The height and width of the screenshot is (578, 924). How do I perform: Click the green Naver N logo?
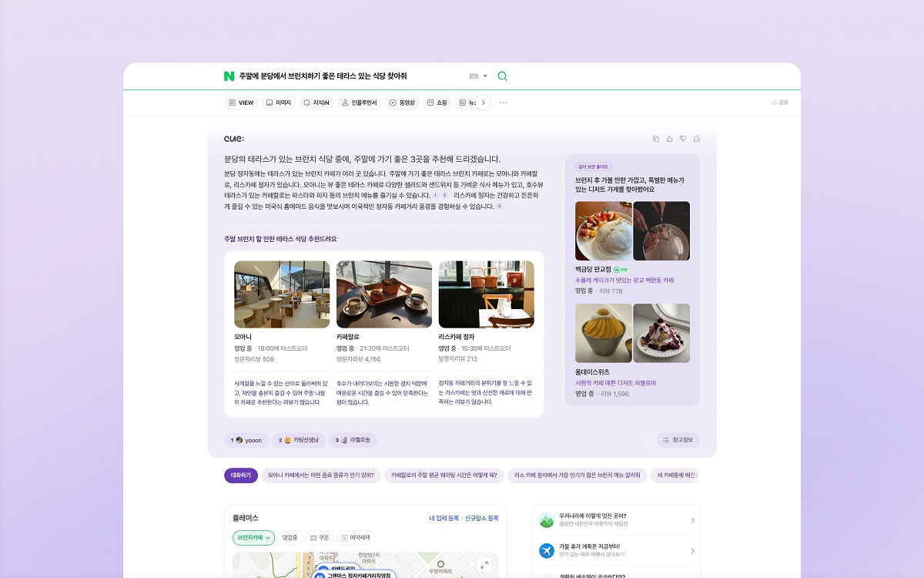(x=229, y=76)
